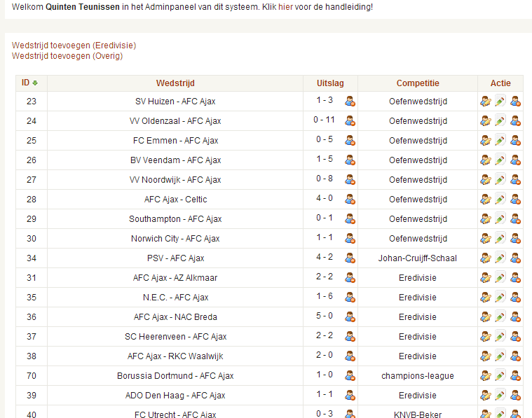The image size is (532, 418).
Task: Click the green sort arrow next to ID
Action: click(x=35, y=83)
